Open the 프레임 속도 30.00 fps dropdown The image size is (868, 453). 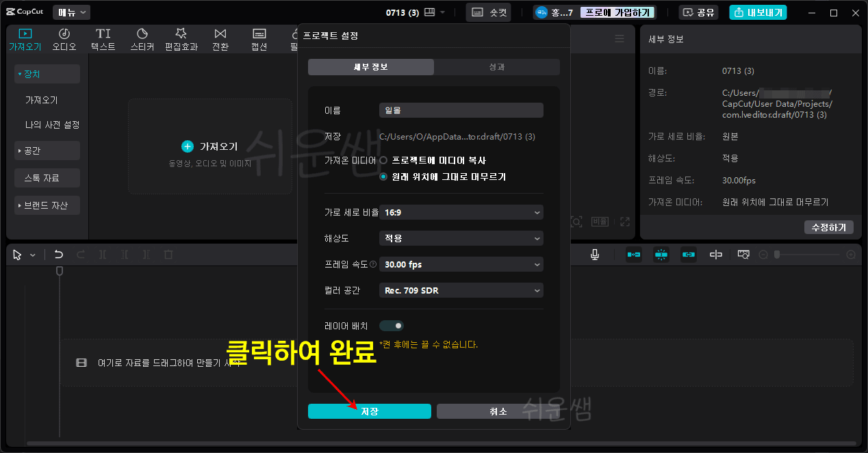461,264
